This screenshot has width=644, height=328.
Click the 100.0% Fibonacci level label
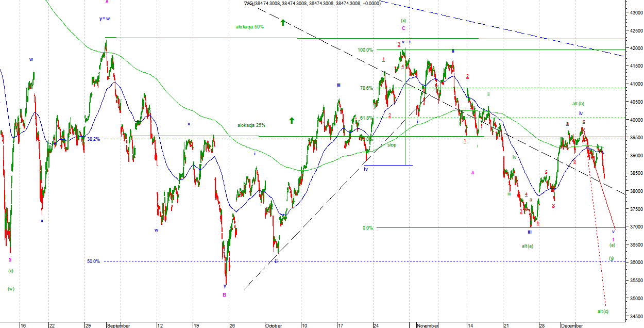(x=365, y=50)
